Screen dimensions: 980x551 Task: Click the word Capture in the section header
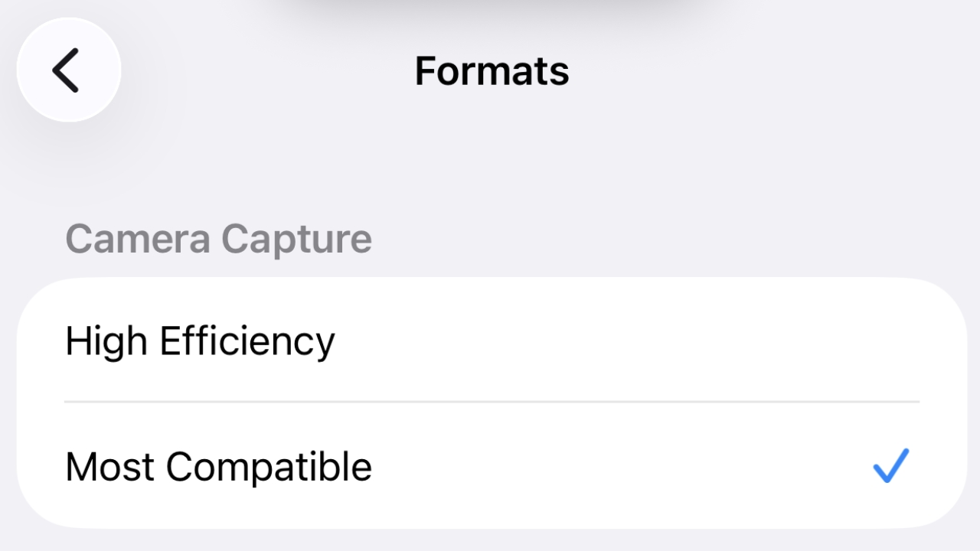click(296, 240)
